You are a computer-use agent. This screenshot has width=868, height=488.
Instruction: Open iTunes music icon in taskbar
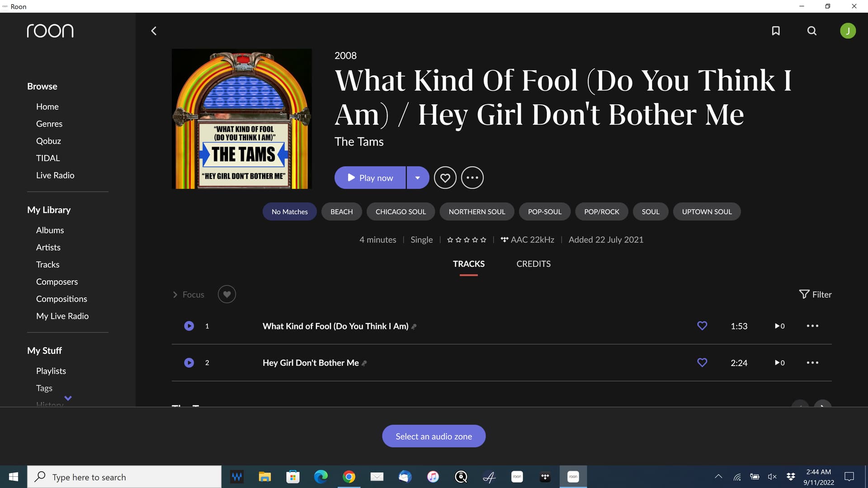coord(433,477)
